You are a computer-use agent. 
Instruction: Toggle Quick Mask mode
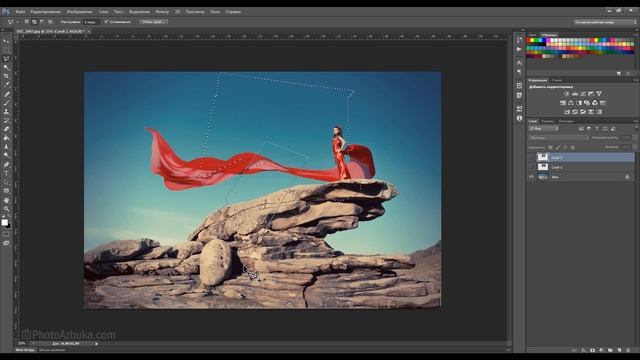click(6, 234)
